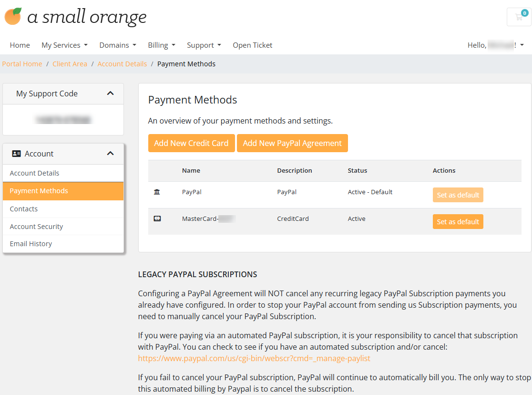The width and height of the screenshot is (532, 395).
Task: Click the 'CreditCard' description cell
Action: 293,218
